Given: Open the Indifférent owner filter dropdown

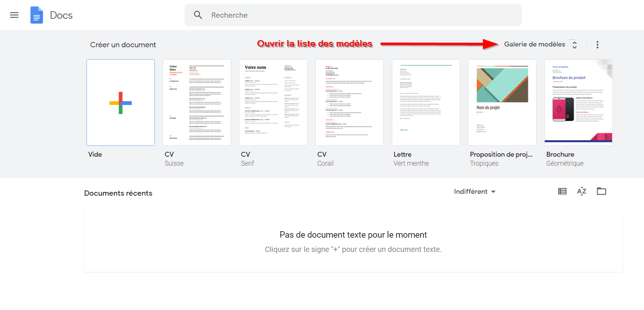Looking at the screenshot, I should point(475,192).
